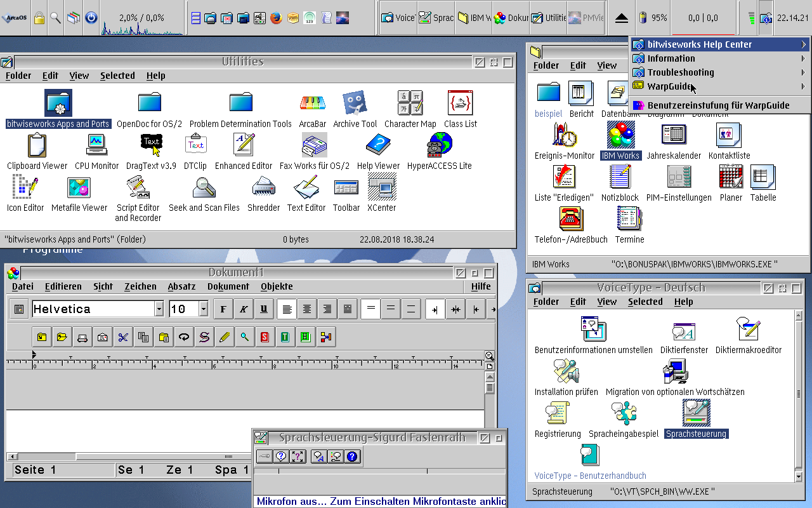This screenshot has height=508, width=812.
Task: Open the Hilfe menu in Dokument1
Action: [481, 286]
